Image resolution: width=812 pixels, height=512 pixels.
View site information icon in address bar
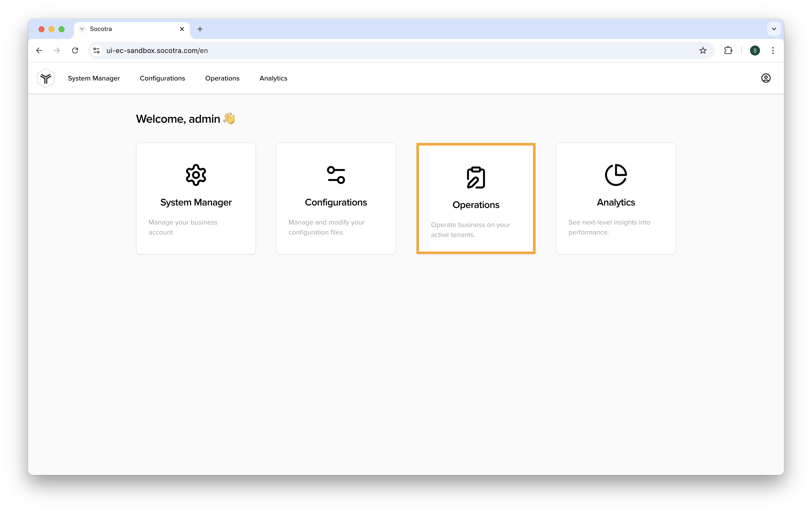coord(96,50)
